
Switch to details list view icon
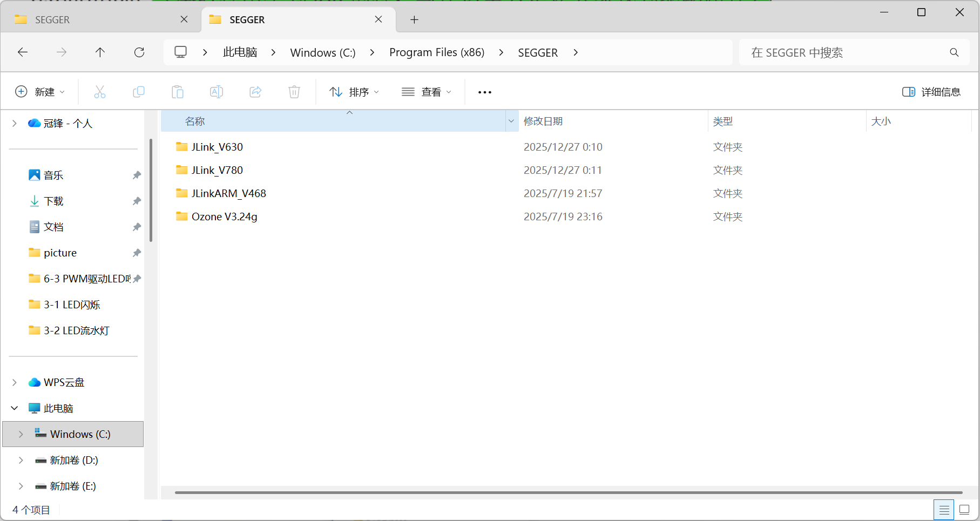click(x=944, y=510)
